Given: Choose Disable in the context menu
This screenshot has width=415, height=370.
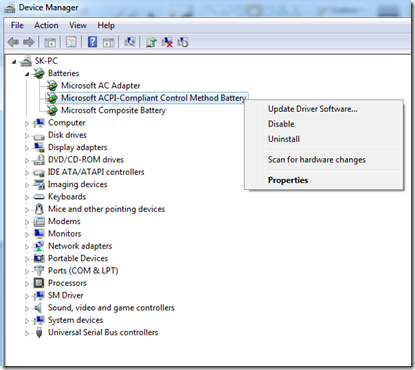Looking at the screenshot, I should 281,124.
